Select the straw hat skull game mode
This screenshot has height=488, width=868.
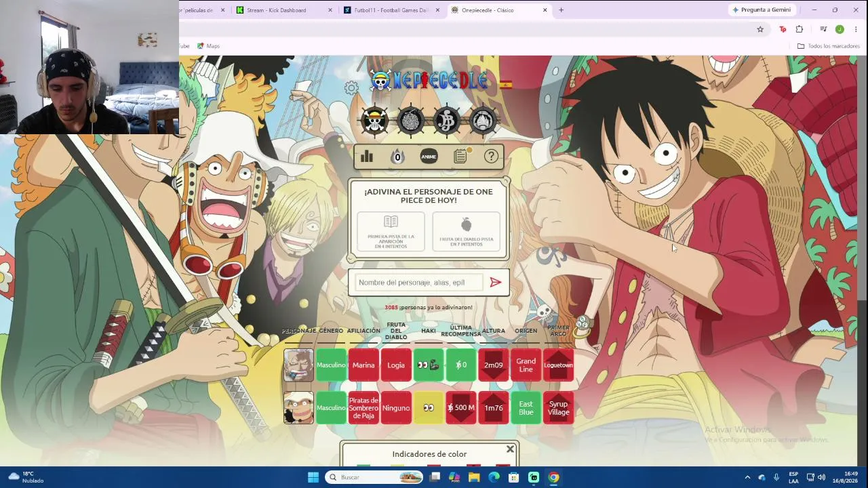point(374,121)
